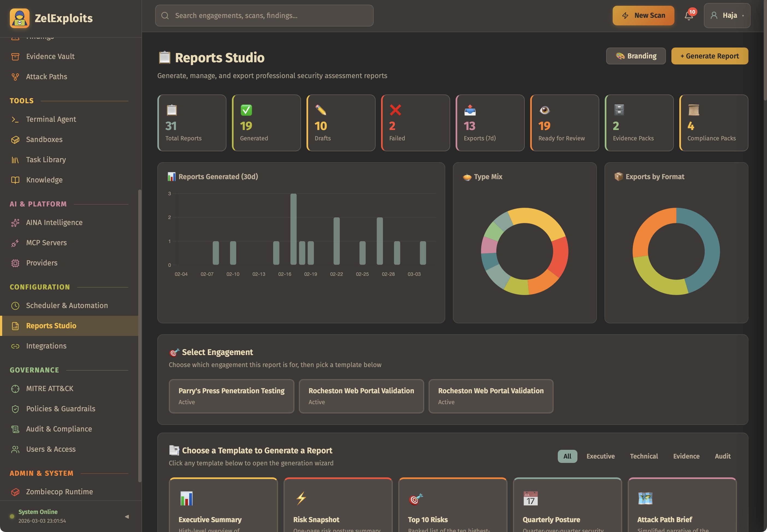
Task: Toggle the All template filter pill
Action: (567, 456)
